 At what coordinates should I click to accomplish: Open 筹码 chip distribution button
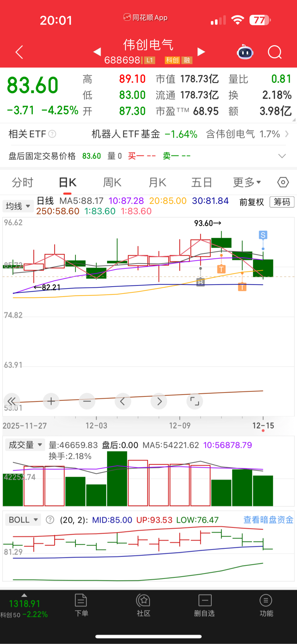[x=282, y=202]
